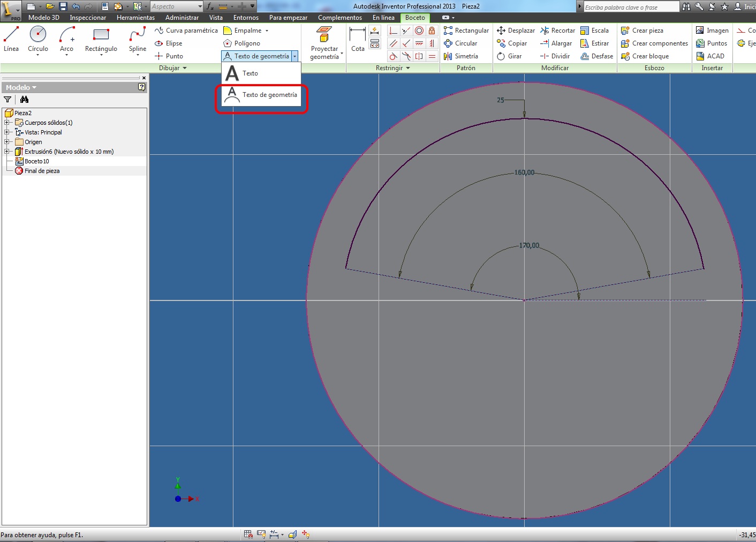
Task: Select the Arco tool
Action: tap(67, 39)
